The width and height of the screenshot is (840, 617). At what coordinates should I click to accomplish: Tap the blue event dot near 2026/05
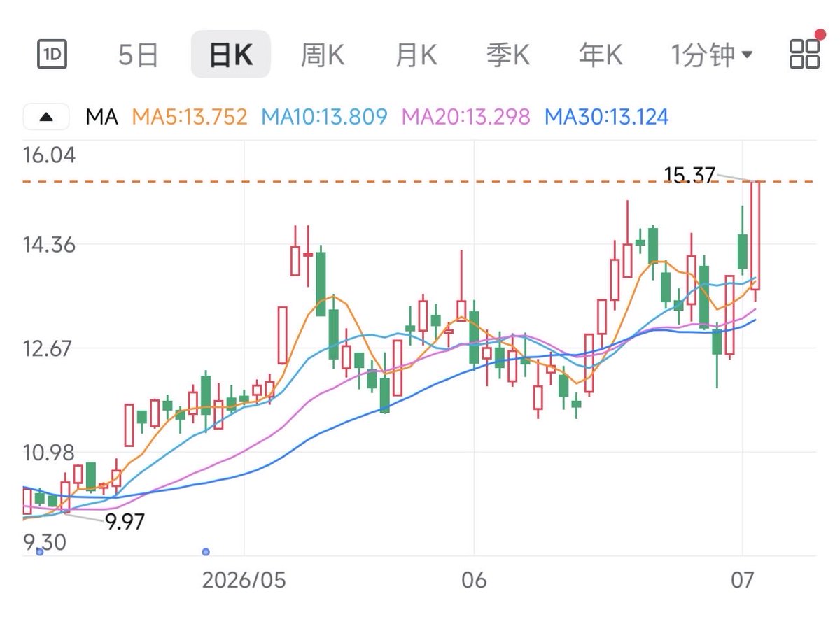206,552
